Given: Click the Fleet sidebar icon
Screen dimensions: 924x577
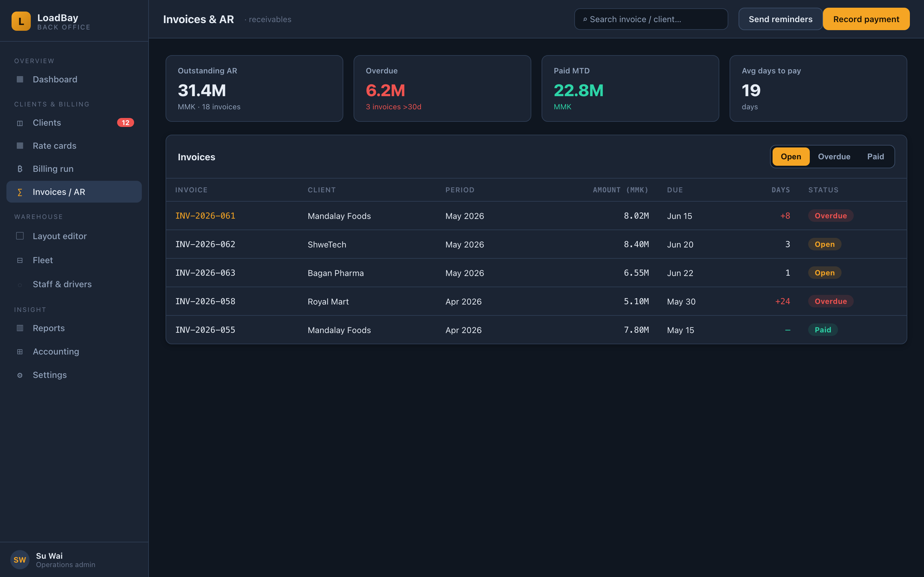Looking at the screenshot, I should tap(20, 260).
